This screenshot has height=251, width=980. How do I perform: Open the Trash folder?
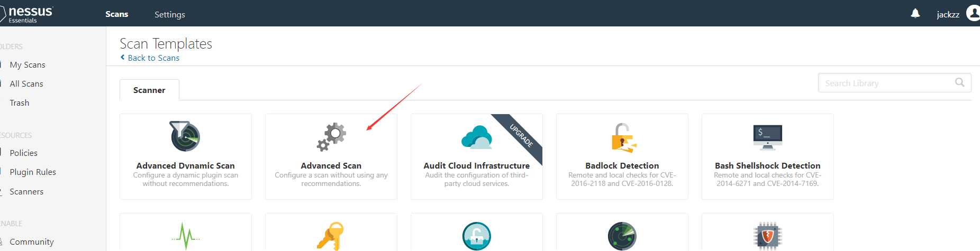(x=20, y=103)
